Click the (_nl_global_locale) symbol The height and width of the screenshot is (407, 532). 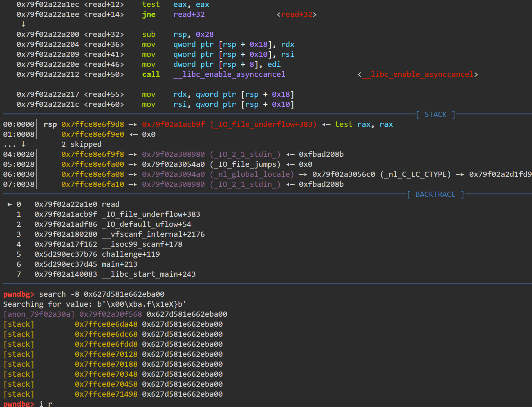[252, 174]
